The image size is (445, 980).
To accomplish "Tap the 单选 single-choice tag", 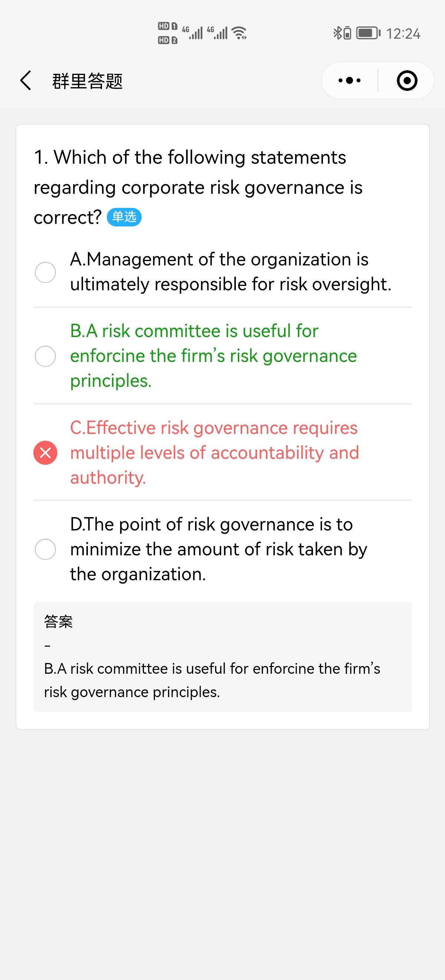I will tap(124, 217).
